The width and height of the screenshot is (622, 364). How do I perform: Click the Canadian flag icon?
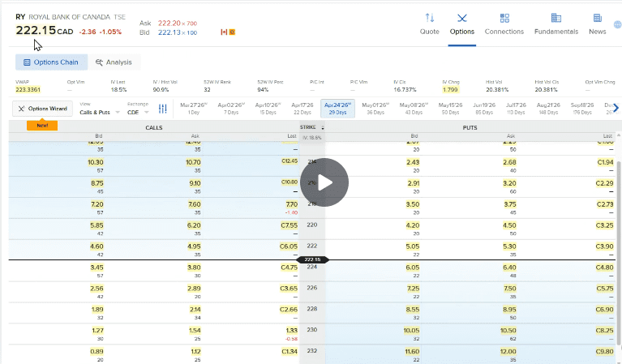tap(224, 32)
